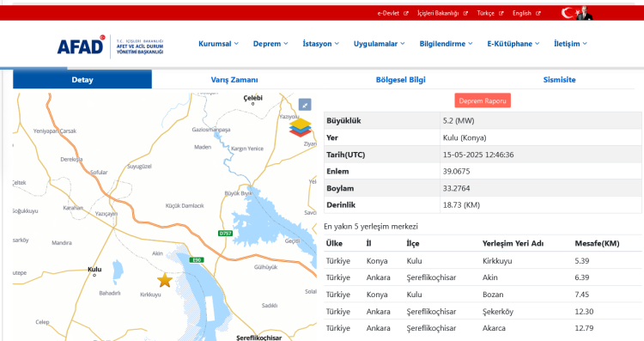Click Şekerköy in the settlements table
This screenshot has height=341, width=644.
click(x=498, y=312)
